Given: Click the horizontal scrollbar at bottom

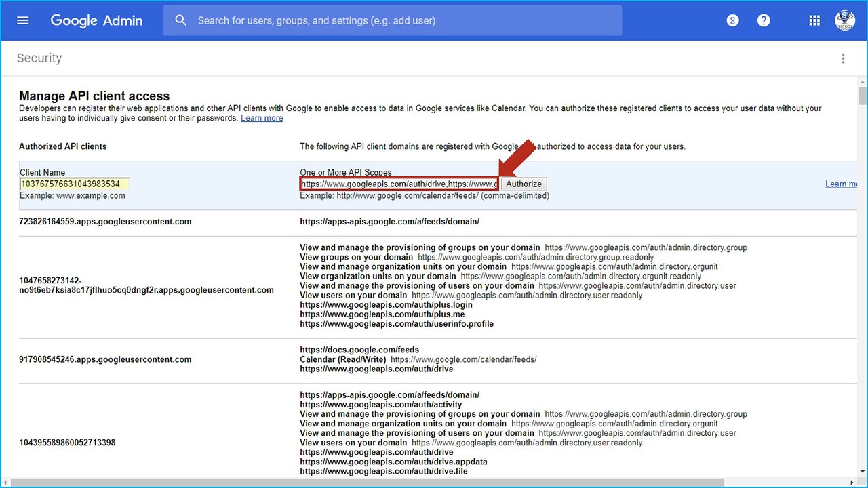Looking at the screenshot, I should point(368,483).
